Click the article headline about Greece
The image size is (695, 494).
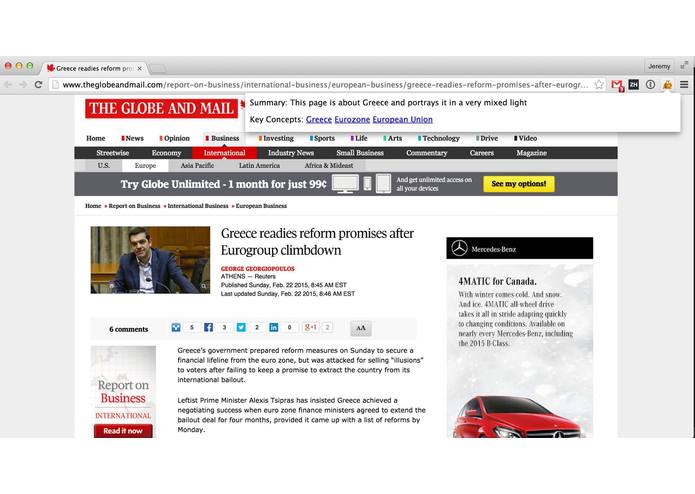tap(317, 241)
